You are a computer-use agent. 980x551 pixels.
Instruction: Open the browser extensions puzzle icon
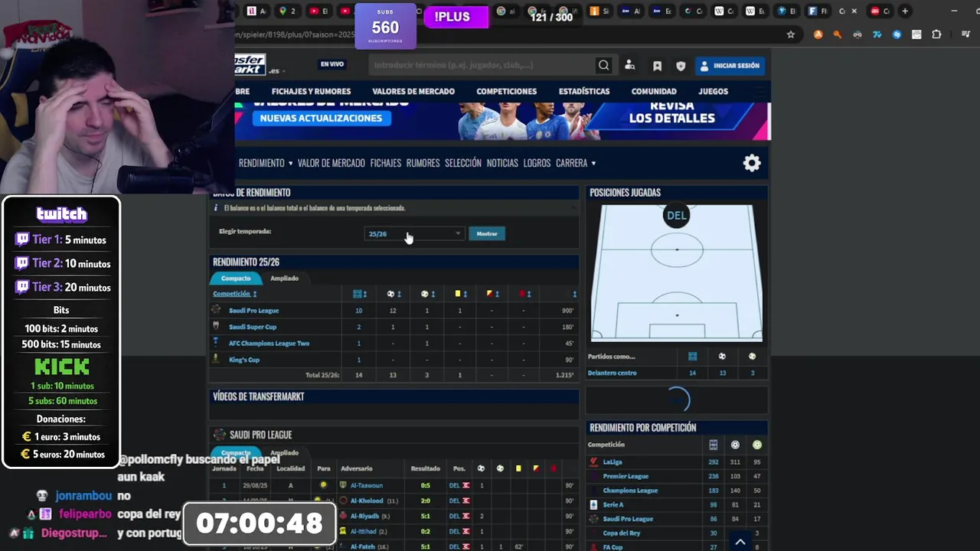[x=936, y=34]
